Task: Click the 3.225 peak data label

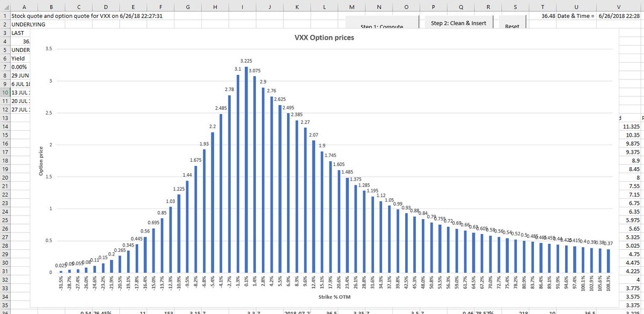Action: point(247,61)
